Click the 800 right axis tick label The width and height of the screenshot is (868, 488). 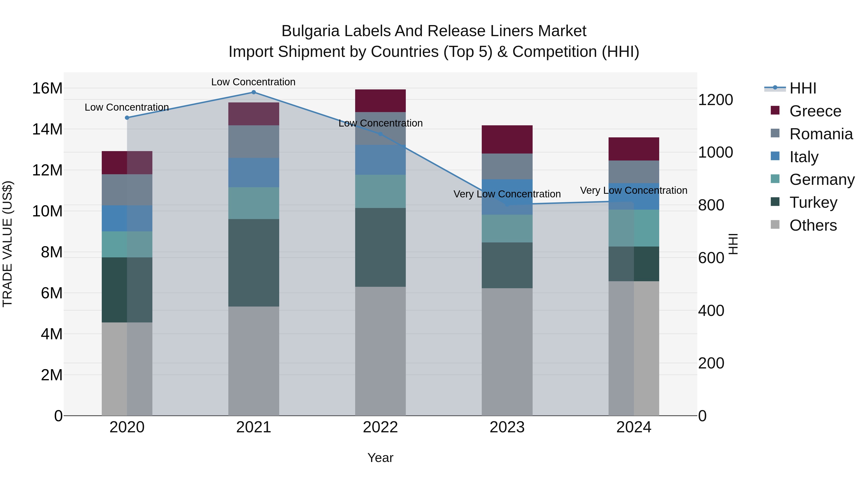point(711,205)
